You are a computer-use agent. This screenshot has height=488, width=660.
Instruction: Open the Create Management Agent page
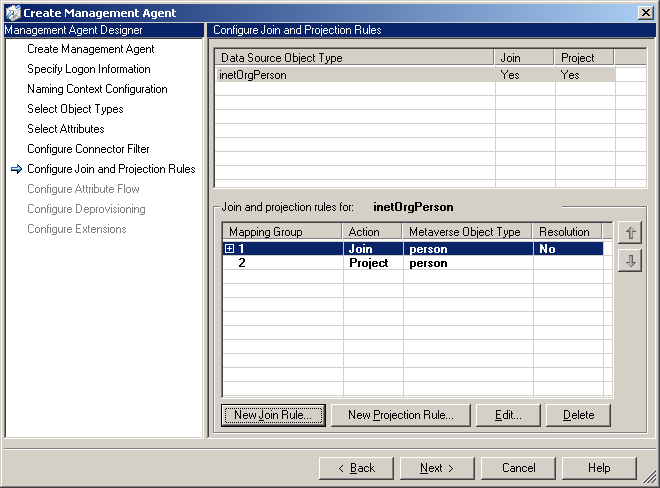[91, 49]
